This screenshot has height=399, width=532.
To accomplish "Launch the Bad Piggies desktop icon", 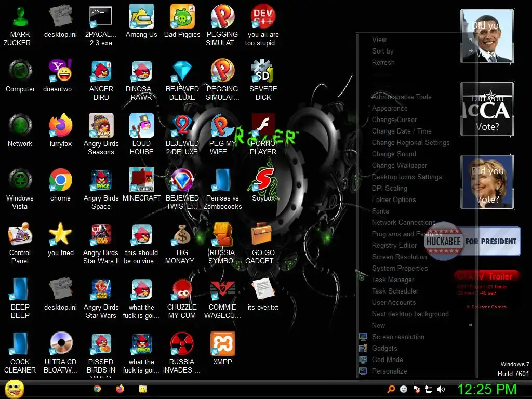I will point(182,21).
